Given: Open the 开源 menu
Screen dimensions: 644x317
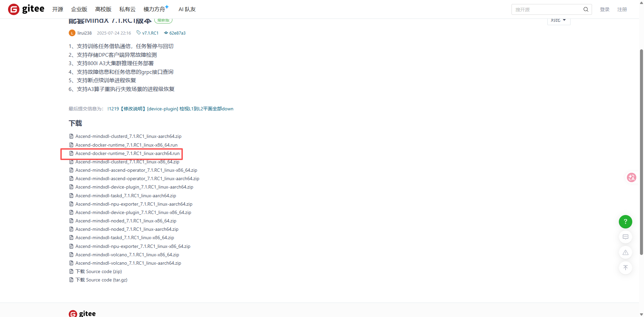Looking at the screenshot, I should [x=58, y=9].
